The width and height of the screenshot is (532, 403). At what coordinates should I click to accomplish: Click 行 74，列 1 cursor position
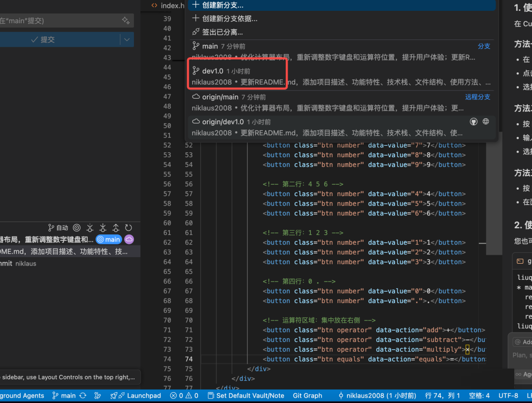tap(442, 396)
